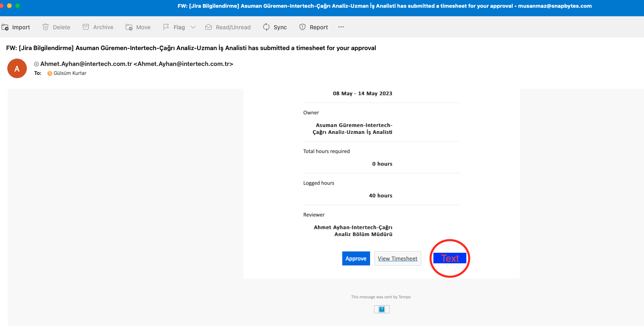644x326 pixels.
Task: Select recipient Gülsüm Kurtar
Action: click(70, 73)
